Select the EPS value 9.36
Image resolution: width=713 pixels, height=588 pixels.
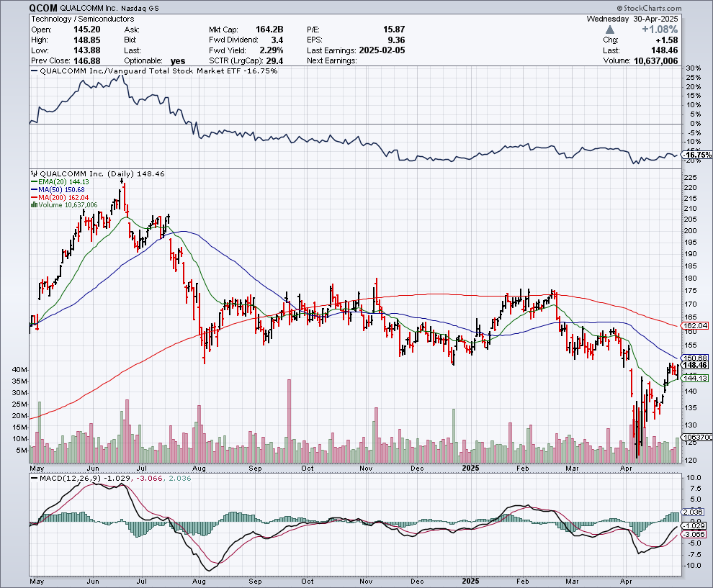click(x=396, y=40)
